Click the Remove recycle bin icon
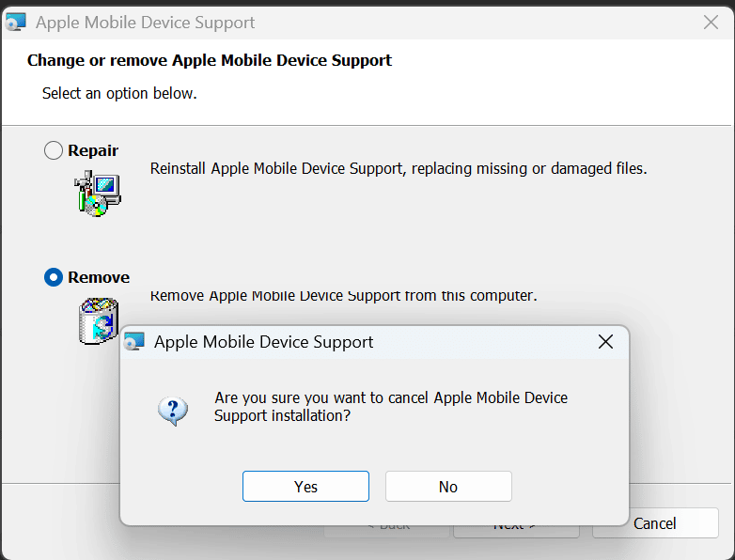The height and width of the screenshot is (560, 735). (x=98, y=320)
